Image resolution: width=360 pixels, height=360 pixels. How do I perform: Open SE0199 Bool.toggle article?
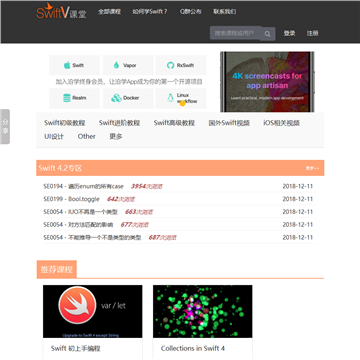tap(71, 199)
